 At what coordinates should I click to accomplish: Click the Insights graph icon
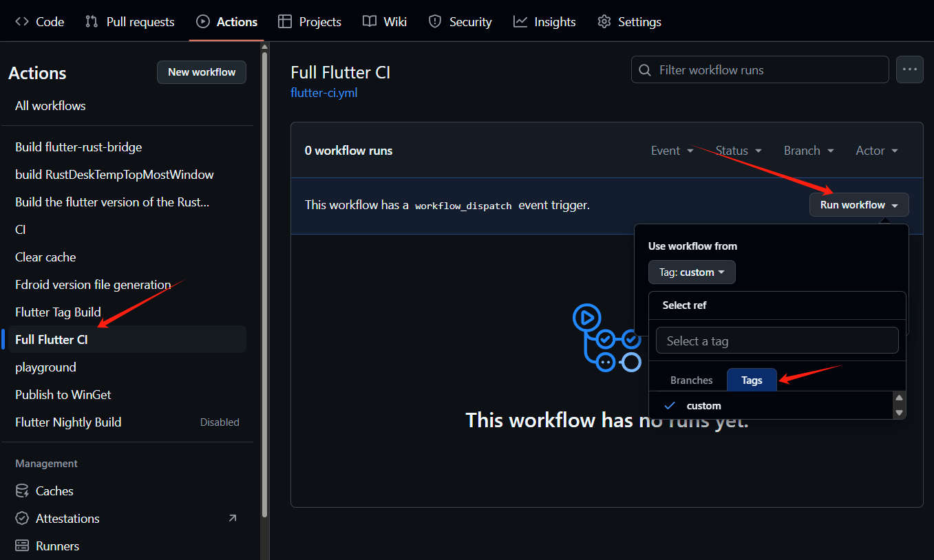[520, 22]
